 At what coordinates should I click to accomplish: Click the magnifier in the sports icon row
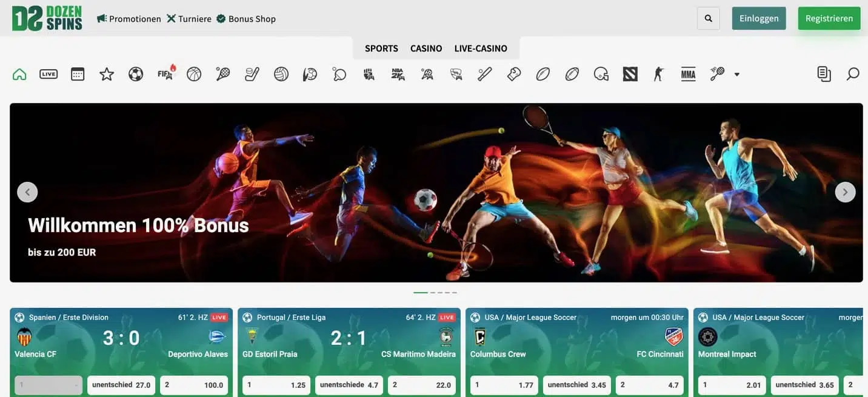tap(853, 74)
